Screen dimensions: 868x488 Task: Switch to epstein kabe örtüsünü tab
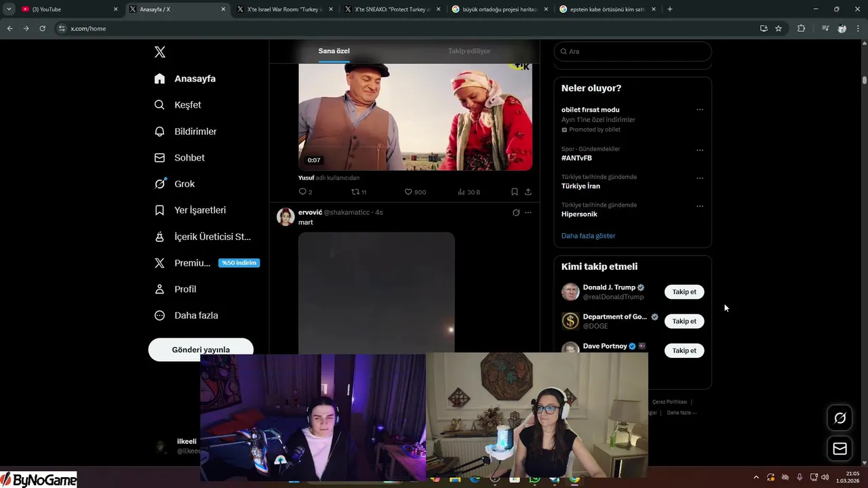click(606, 9)
